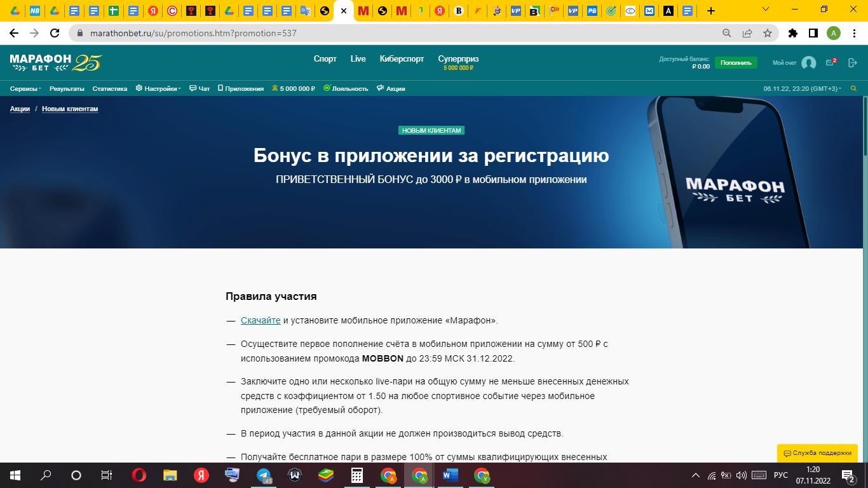Open the 5 000 000 ₽ jackpot menu item

(x=294, y=89)
